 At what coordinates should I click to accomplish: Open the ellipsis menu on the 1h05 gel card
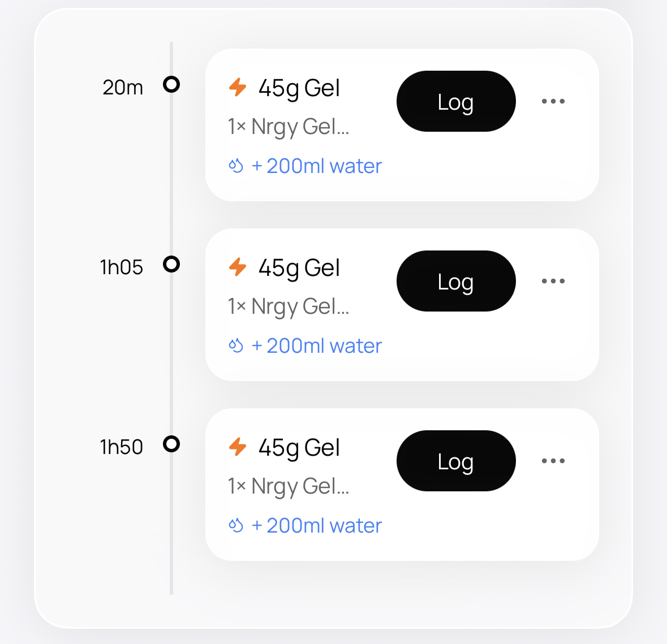[x=553, y=281]
